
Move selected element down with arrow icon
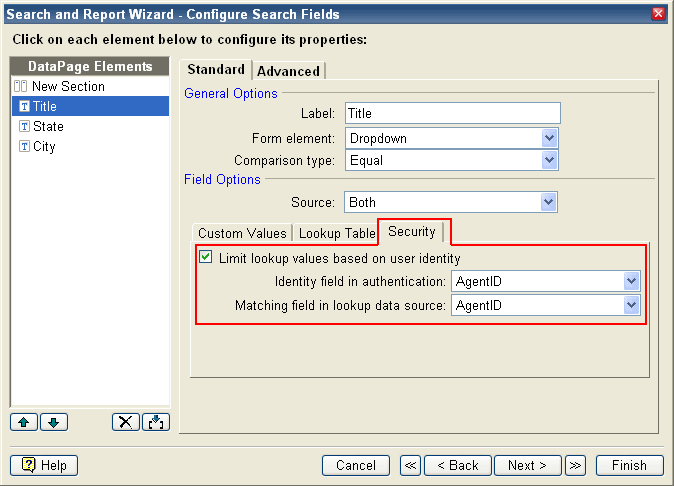tap(54, 422)
